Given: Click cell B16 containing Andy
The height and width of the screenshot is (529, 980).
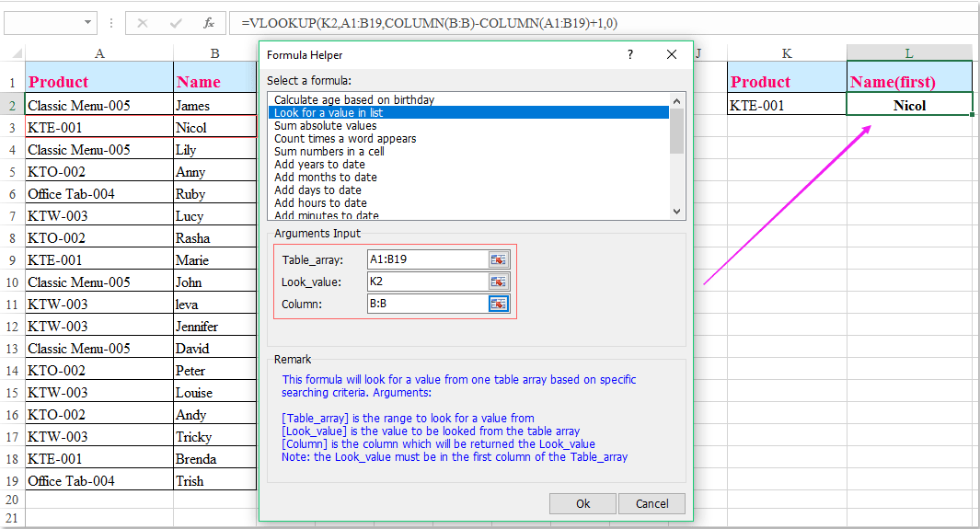Looking at the screenshot, I should click(214, 415).
